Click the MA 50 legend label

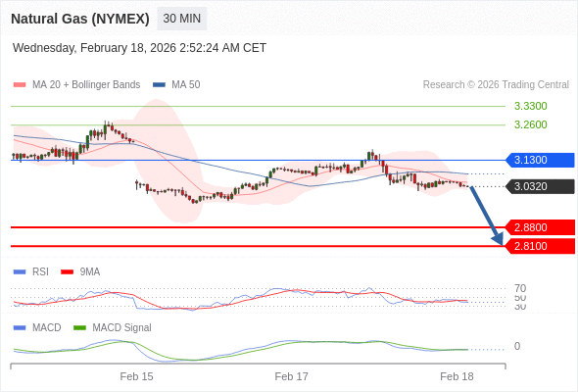186,85
